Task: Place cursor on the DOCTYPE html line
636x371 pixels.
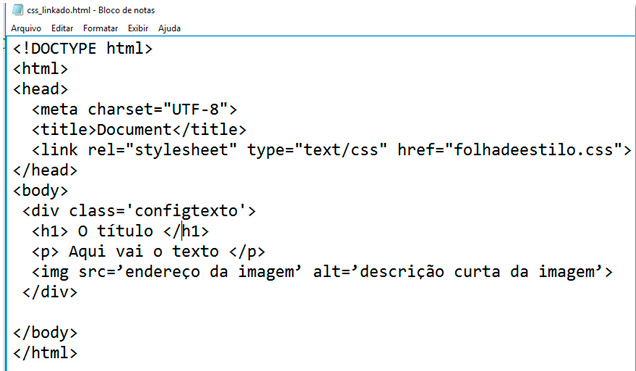Action: (83, 49)
